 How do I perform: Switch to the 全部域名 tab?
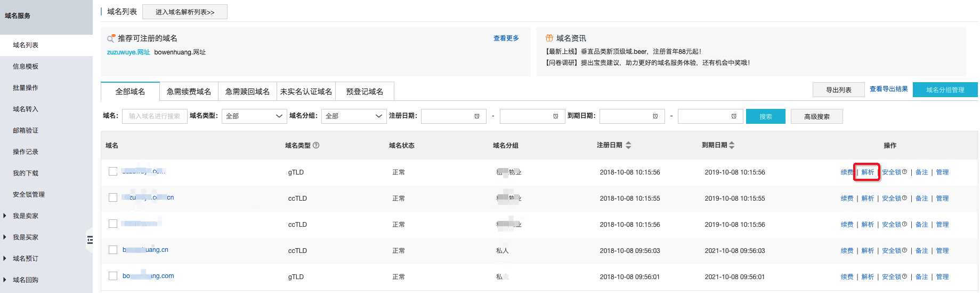[x=130, y=91]
